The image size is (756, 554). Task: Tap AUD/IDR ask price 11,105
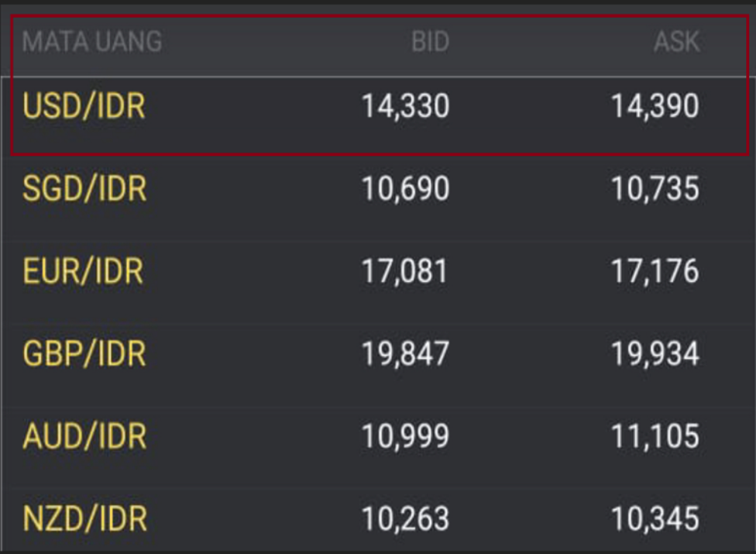click(655, 437)
